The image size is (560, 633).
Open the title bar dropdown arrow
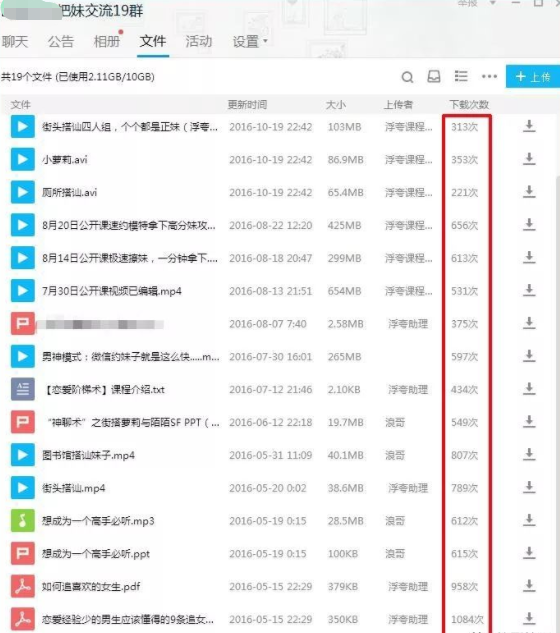(x=493, y=3)
